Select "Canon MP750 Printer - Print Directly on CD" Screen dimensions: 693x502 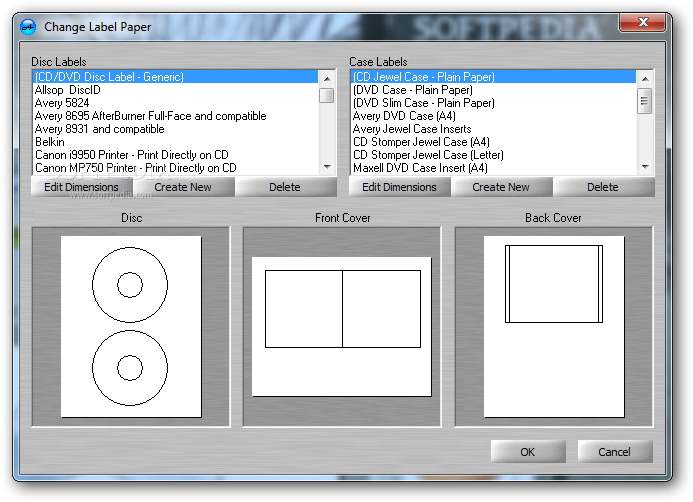[x=175, y=168]
